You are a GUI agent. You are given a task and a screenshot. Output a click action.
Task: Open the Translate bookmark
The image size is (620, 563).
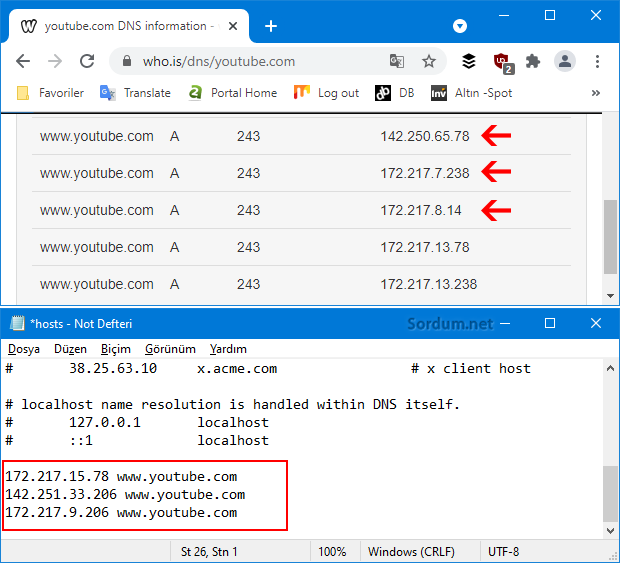(x=135, y=93)
